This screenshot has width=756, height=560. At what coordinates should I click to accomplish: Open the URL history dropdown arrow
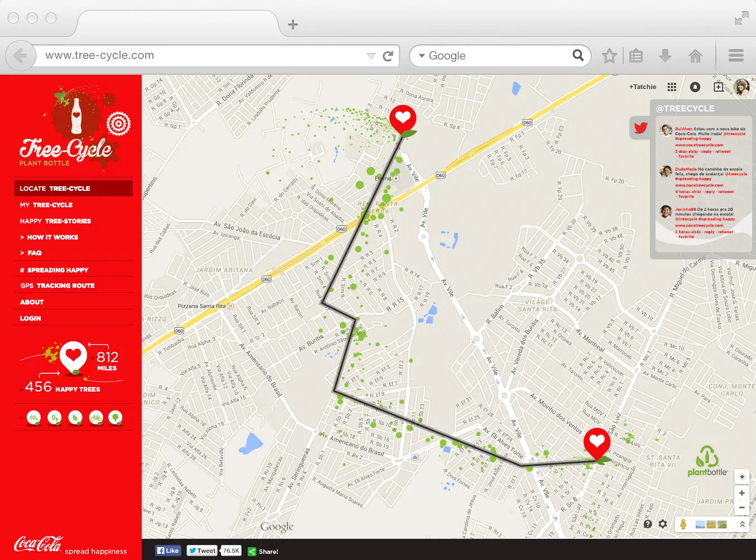371,56
